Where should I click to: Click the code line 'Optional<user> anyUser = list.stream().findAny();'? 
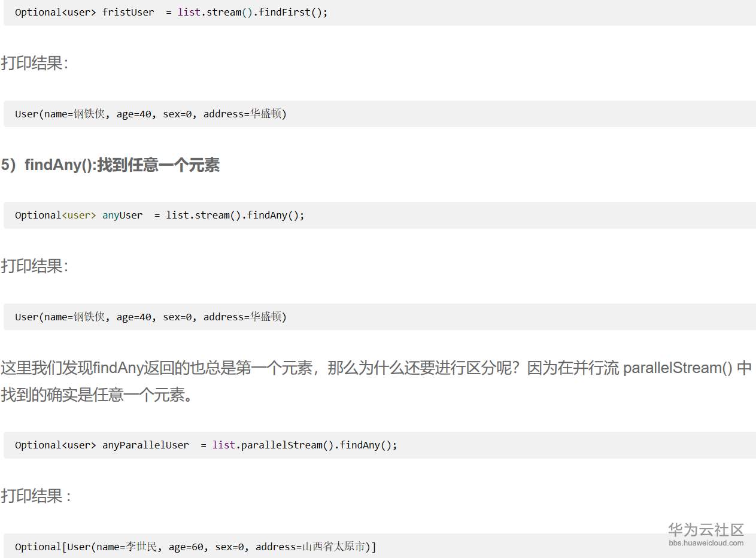[160, 215]
